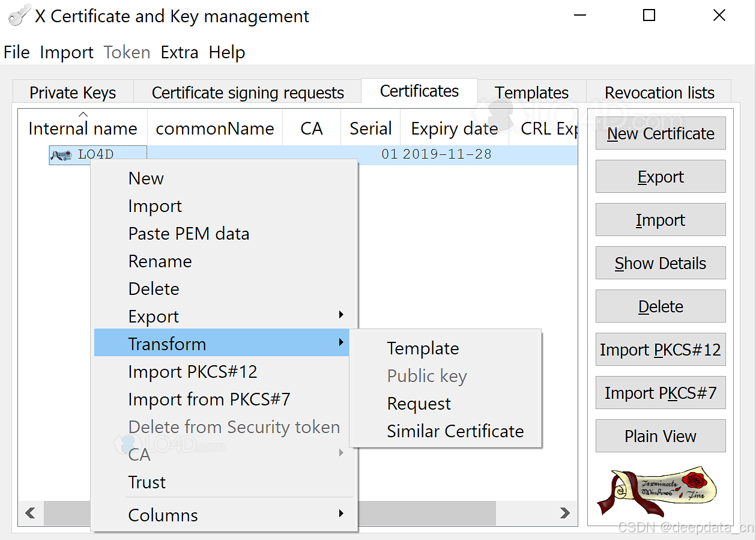Click the Show Details button
This screenshot has height=540, width=756.
pos(661,263)
